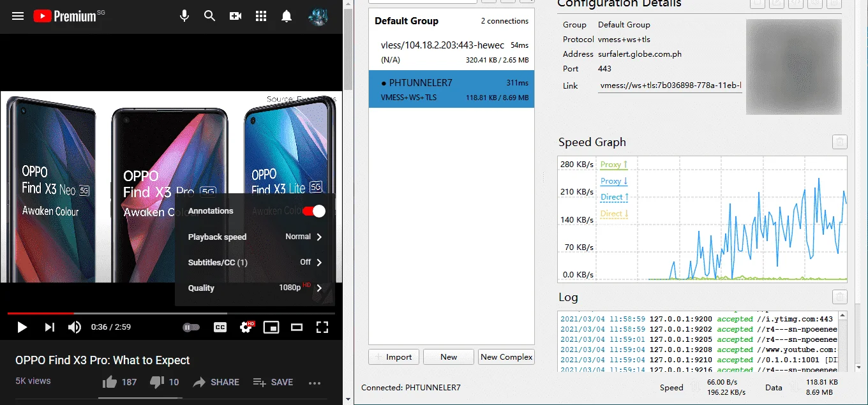
Task: Click the 311ms latency value
Action: click(517, 83)
